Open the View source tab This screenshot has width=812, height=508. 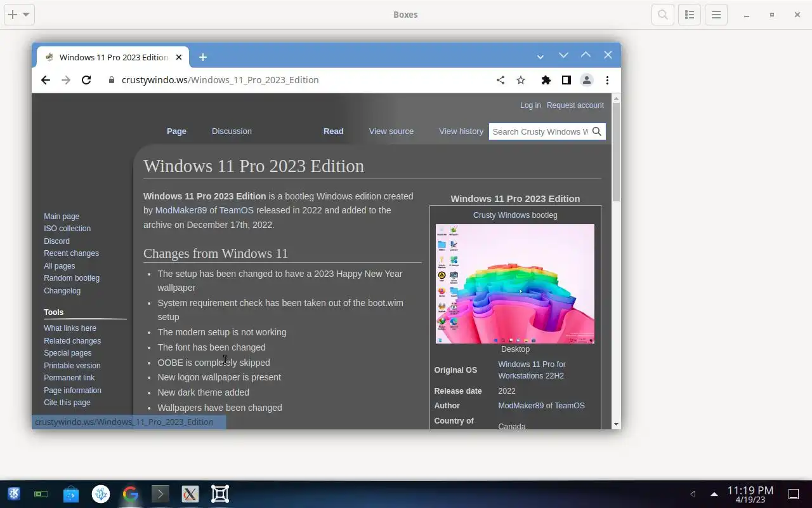391,131
